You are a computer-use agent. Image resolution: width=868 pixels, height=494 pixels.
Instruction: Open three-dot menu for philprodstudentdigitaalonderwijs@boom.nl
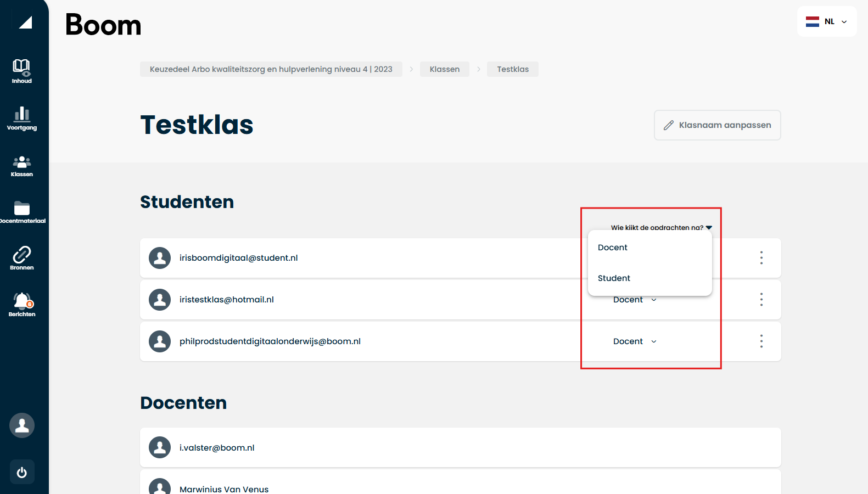[761, 341]
